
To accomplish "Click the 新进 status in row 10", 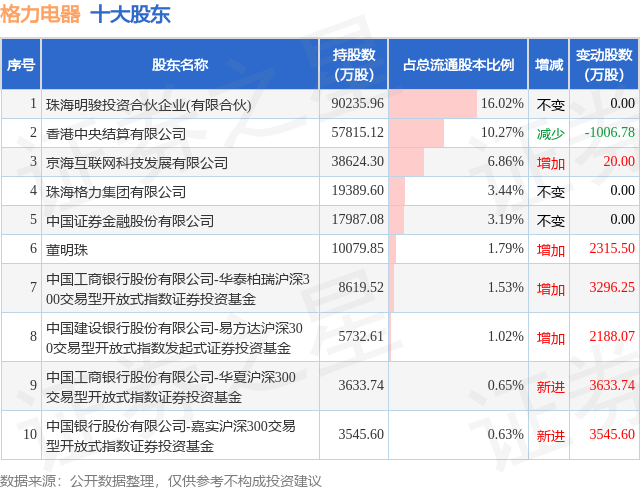I will (551, 436).
